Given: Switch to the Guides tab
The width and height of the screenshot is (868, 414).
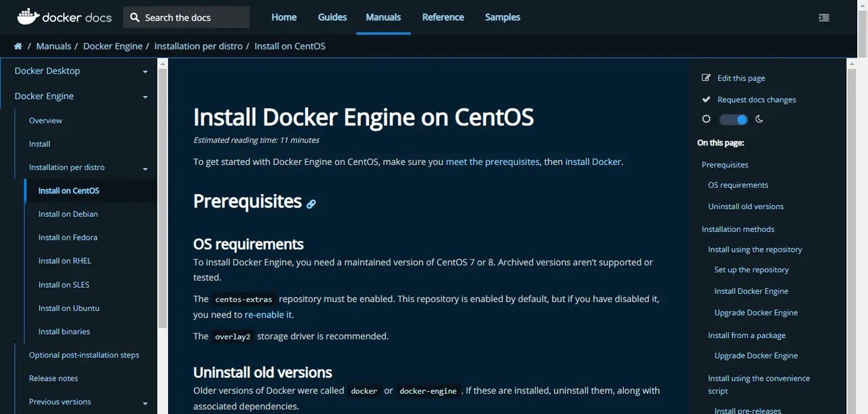Looking at the screenshot, I should [x=332, y=18].
